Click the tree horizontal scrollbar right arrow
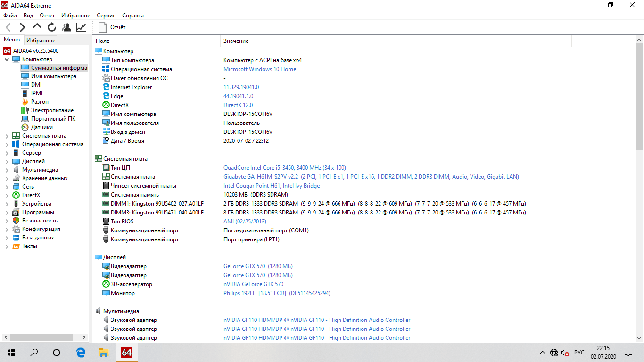This screenshot has width=644, height=362. tap(84, 337)
